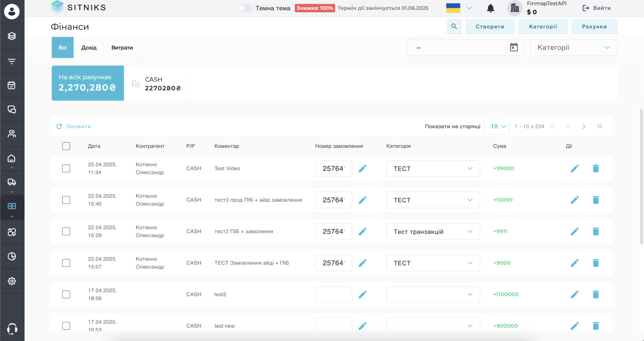The image size is (644, 341).
Task: Open the calendar tasks icon in sidebar
Action: point(12,85)
